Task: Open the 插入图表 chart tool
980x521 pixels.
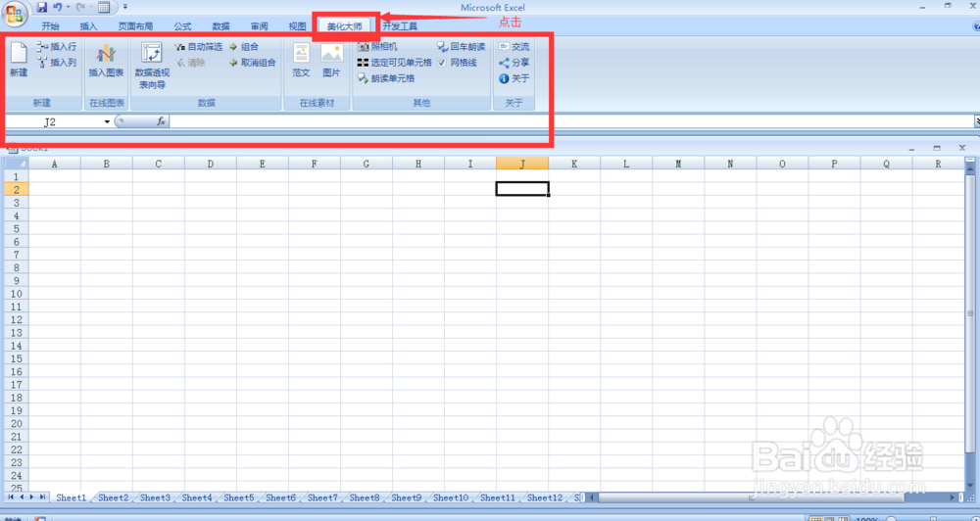Action: click(x=106, y=60)
